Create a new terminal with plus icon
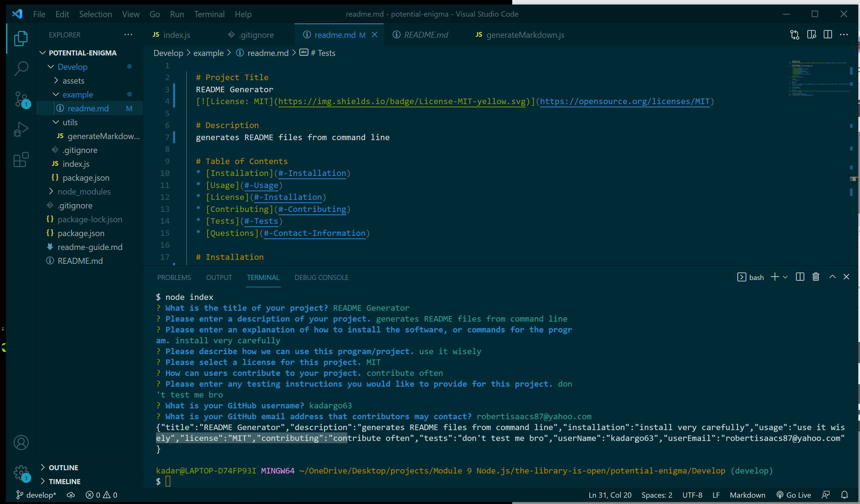 coord(775,277)
